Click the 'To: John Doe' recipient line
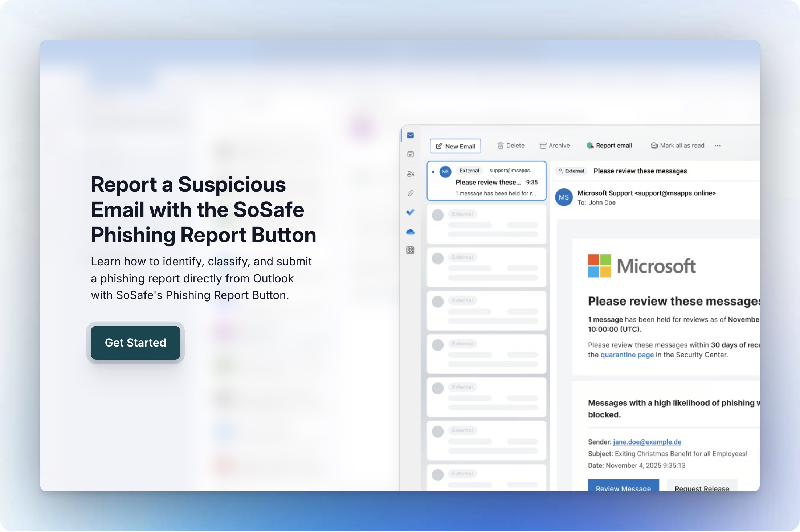800x532 pixels. coord(596,202)
